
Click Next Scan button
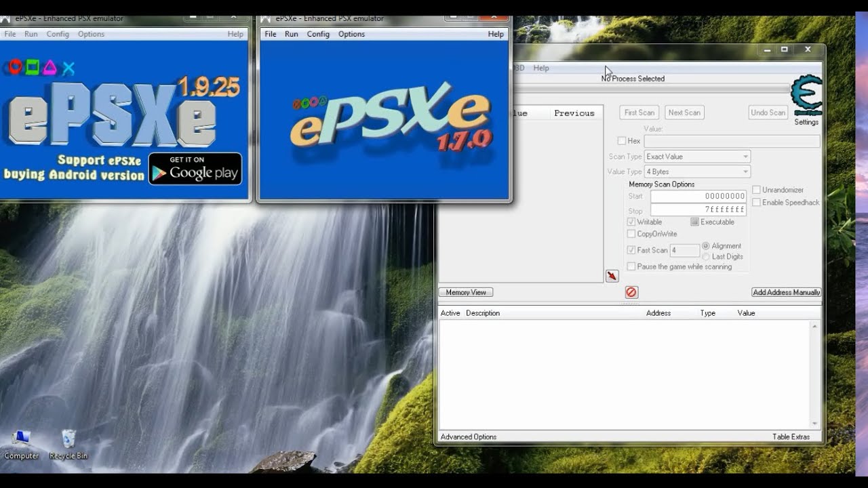[684, 113]
